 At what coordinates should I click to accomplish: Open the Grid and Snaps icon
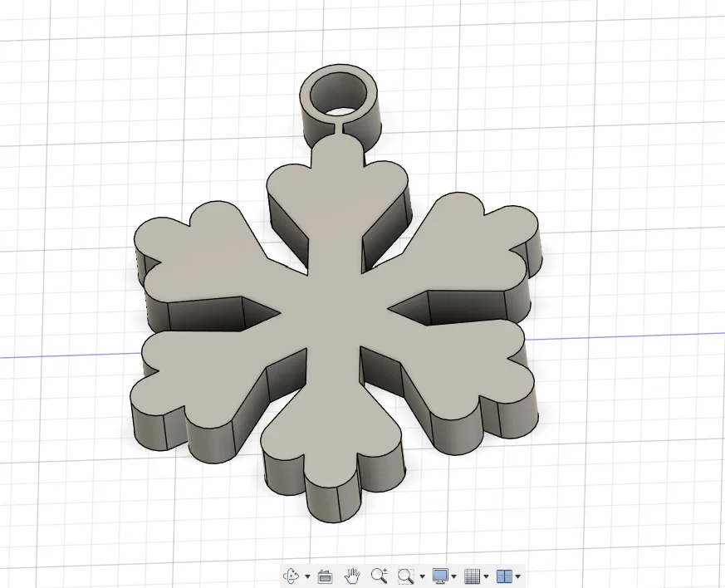[472, 576]
